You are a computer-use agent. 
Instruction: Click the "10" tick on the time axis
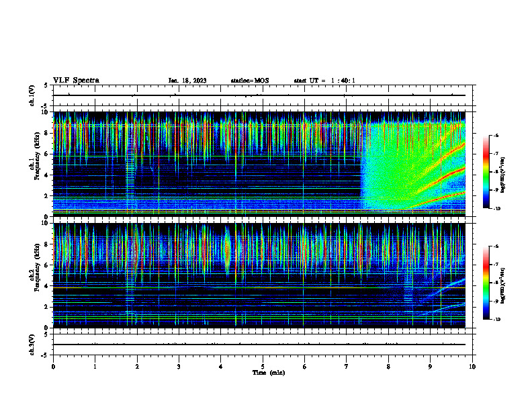tap(472, 367)
